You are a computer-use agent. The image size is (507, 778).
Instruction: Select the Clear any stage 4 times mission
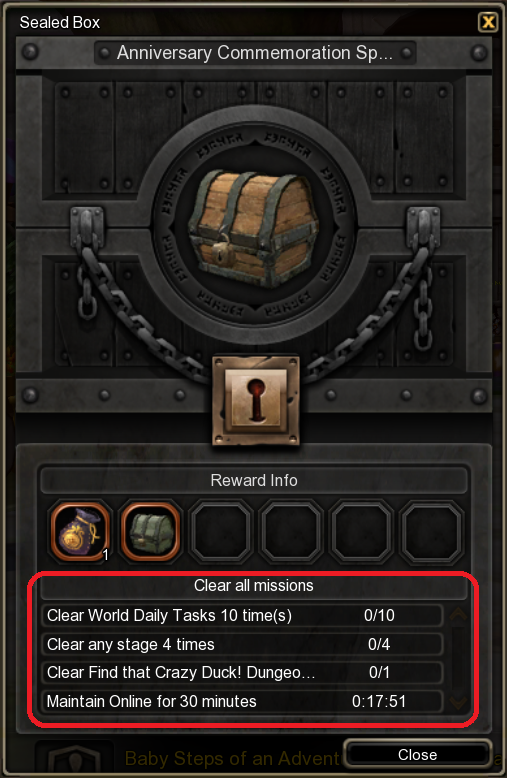[x=242, y=644]
